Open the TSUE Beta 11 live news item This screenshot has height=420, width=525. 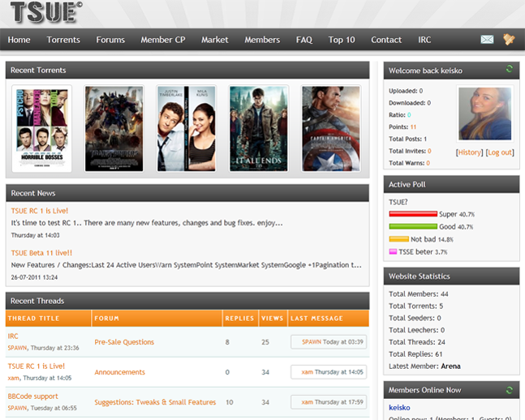click(41, 253)
